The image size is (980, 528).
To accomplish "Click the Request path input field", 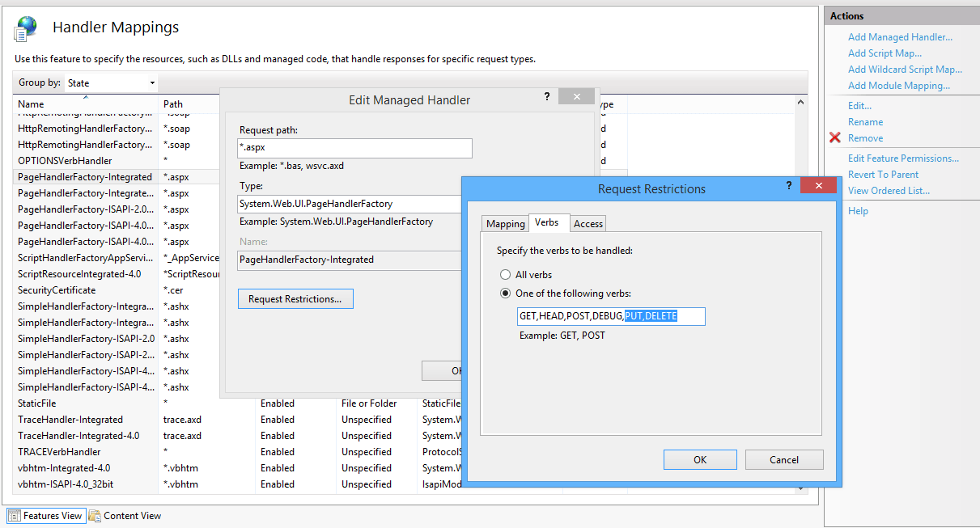I will click(x=354, y=148).
